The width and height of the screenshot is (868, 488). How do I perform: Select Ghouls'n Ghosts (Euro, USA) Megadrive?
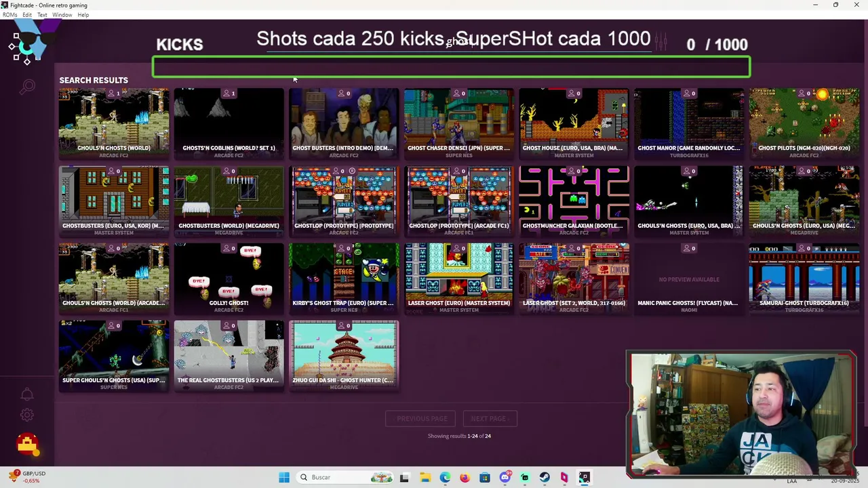[804, 201]
